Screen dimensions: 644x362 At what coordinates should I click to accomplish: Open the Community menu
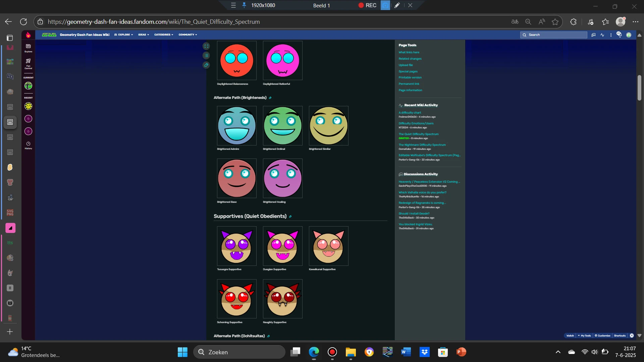(x=188, y=35)
